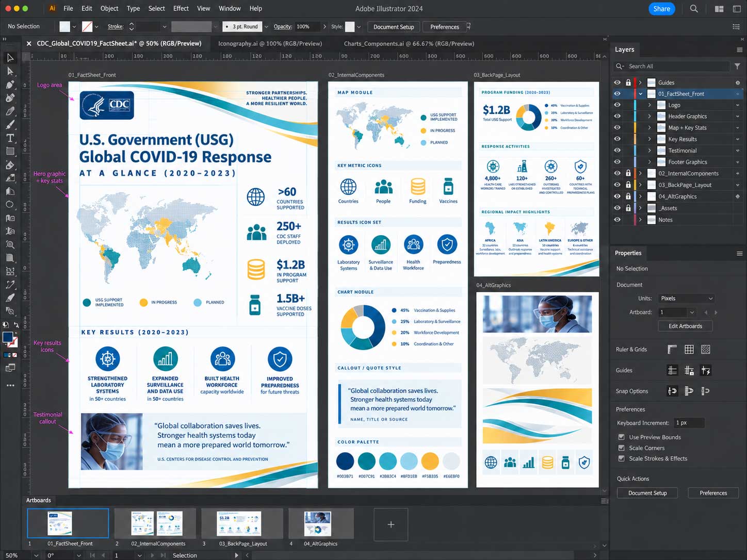Select the Type tool
Screen dimensions: 747x560
tap(10, 138)
